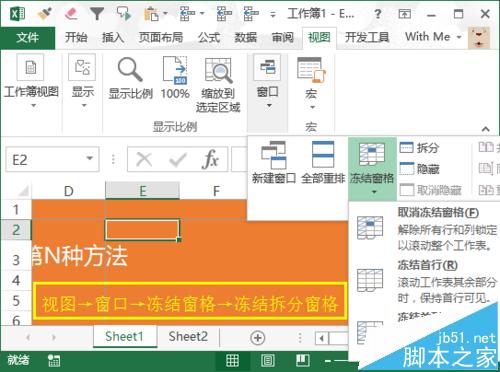Image resolution: width=500 pixels, height=372 pixels.
Task: Click the Excel application icon in title bar
Action: (x=18, y=13)
